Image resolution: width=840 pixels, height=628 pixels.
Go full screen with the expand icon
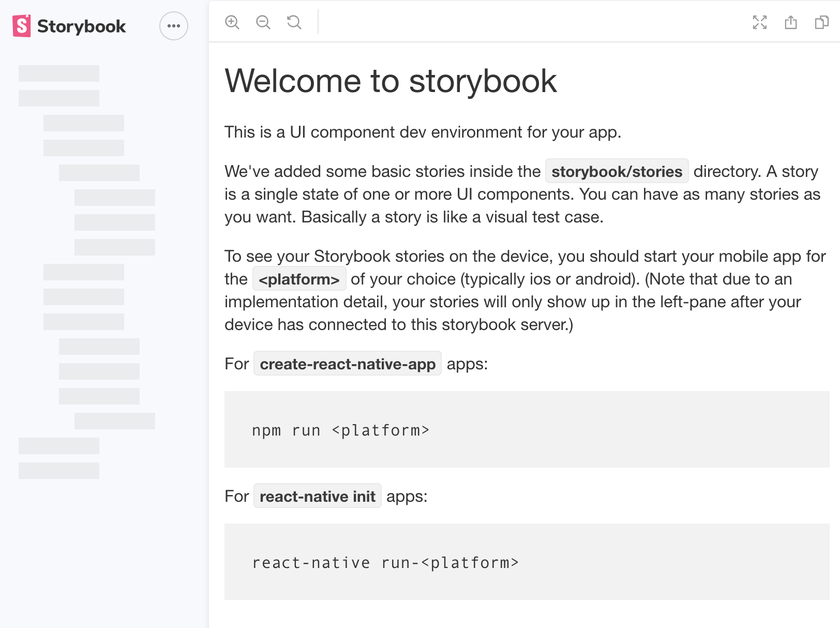click(760, 22)
